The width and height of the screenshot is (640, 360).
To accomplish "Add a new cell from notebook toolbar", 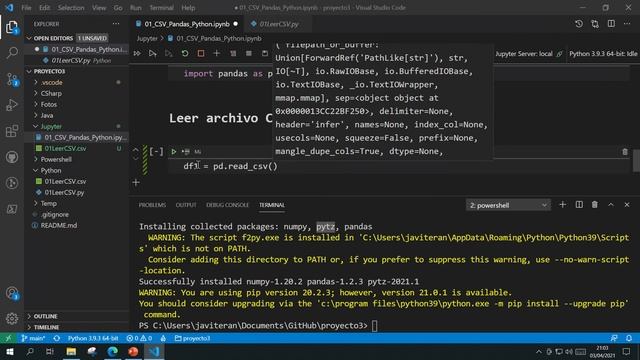I will click(x=217, y=53).
